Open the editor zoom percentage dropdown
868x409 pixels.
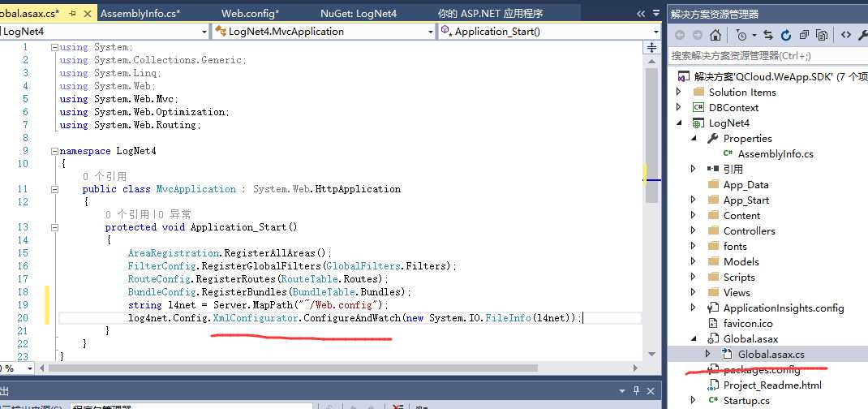click(x=28, y=368)
